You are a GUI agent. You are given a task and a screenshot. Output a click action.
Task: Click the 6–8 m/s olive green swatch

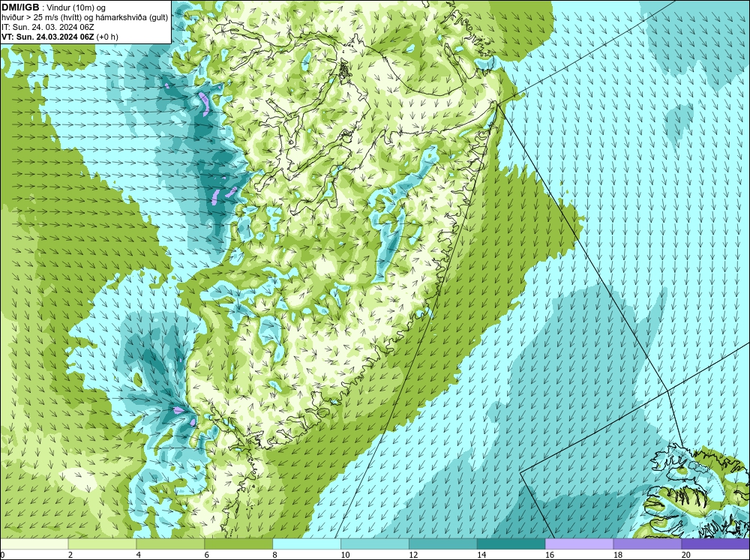[238, 544]
